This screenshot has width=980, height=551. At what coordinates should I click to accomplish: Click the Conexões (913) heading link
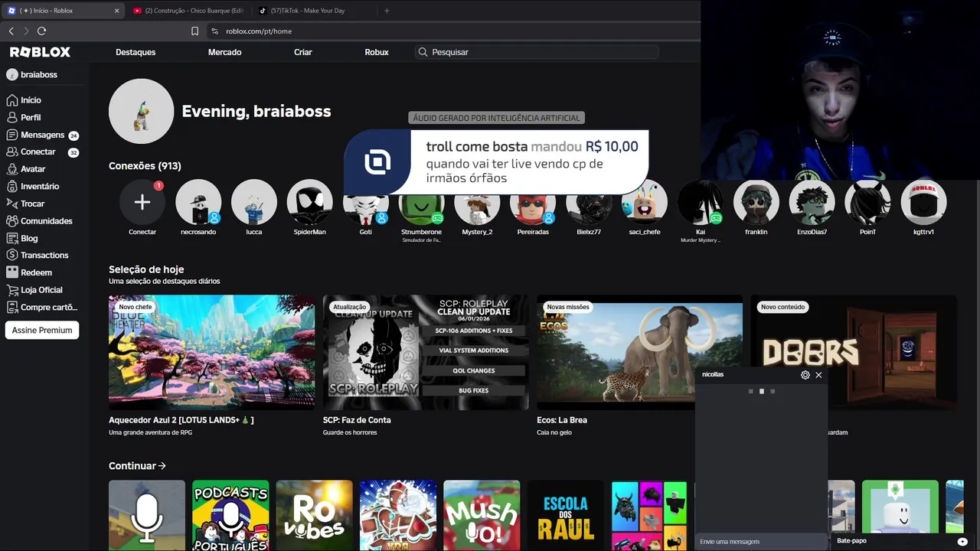[145, 166]
